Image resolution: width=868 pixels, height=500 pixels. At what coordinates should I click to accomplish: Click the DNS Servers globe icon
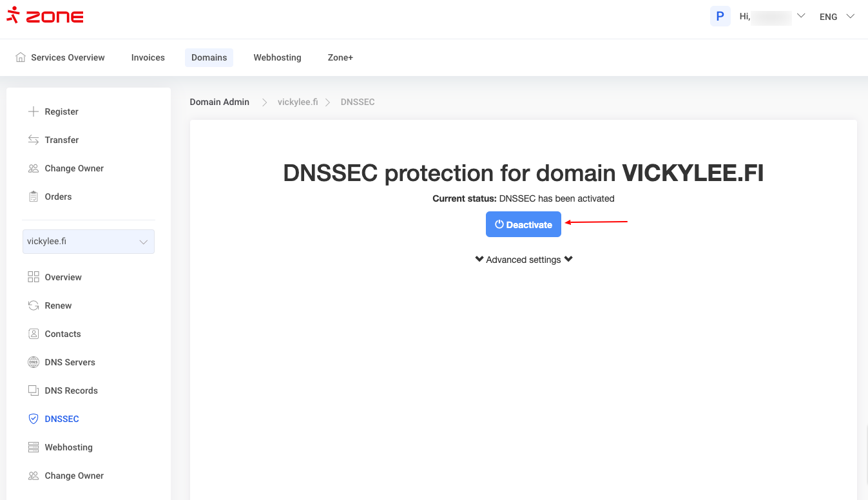point(34,362)
